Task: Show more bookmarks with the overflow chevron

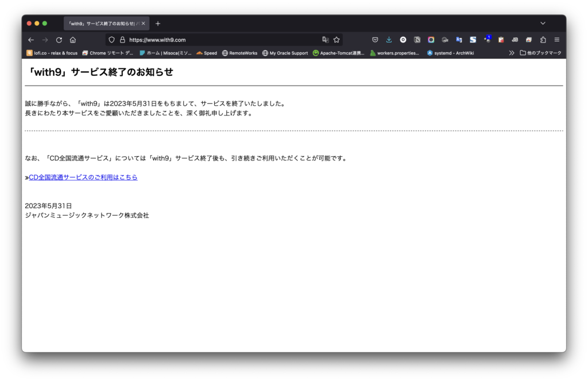Action: 512,53
